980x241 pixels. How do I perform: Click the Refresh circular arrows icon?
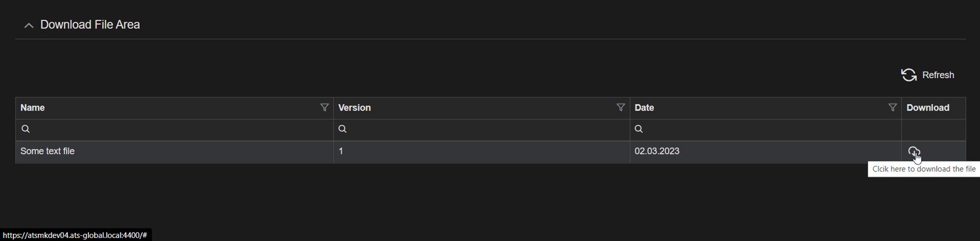click(908, 75)
